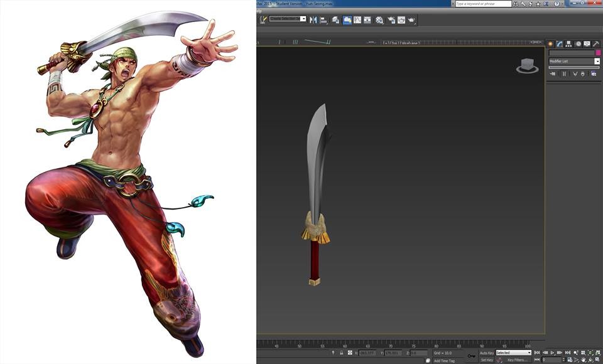
Task: Open the Modifier List dropdown
Action: pos(597,61)
